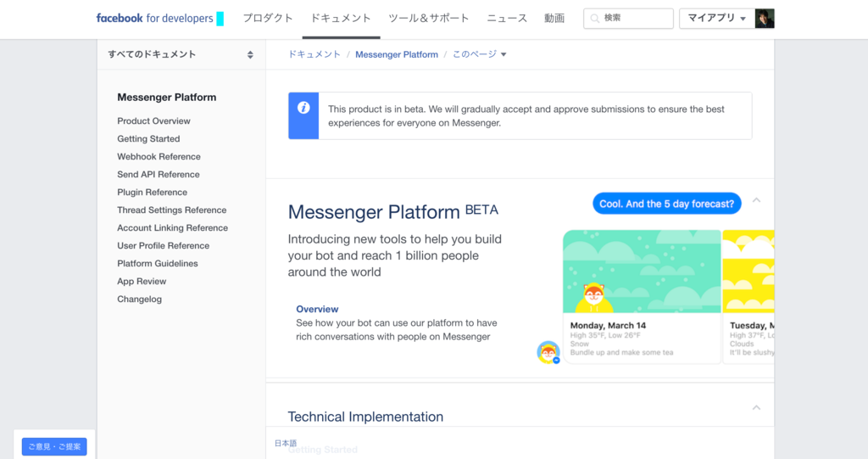868x459 pixels.
Task: Click the Monday, March 14 weather card image
Action: tap(643, 271)
